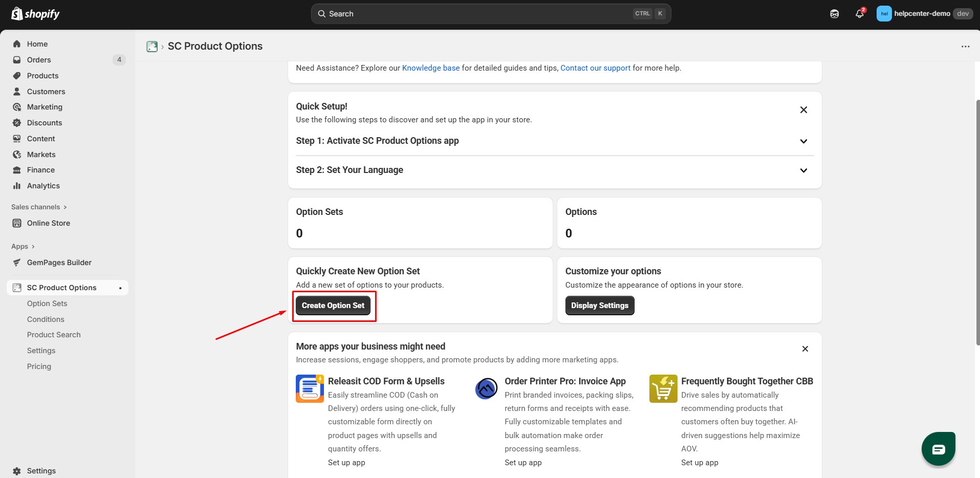This screenshot has width=980, height=478.
Task: Click the Online Store icon
Action: [17, 223]
